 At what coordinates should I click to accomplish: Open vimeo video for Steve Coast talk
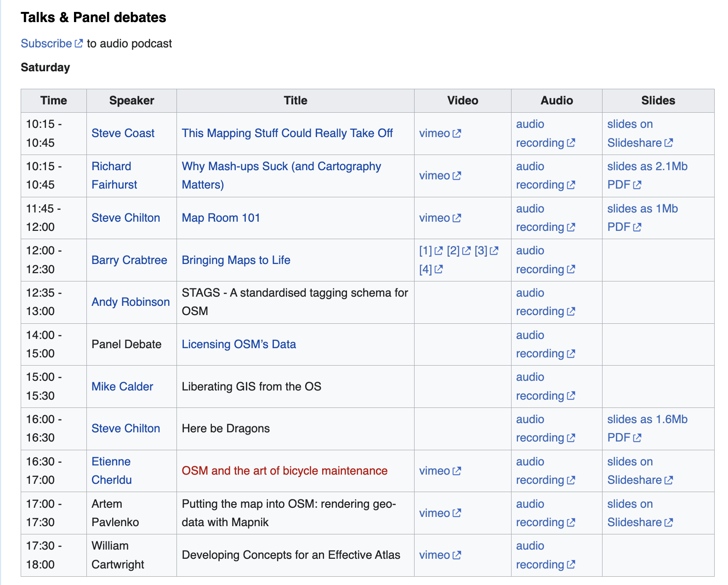tap(440, 133)
